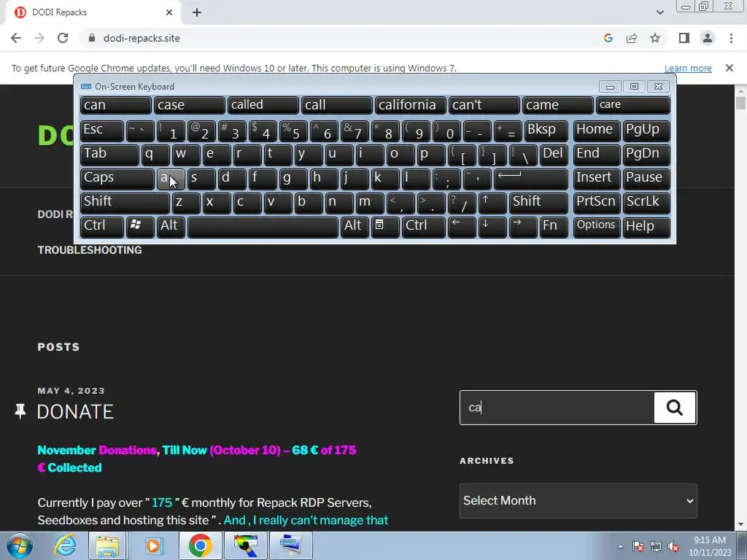Click the Bksp key
Image resolution: width=747 pixels, height=560 pixels.
(x=546, y=131)
